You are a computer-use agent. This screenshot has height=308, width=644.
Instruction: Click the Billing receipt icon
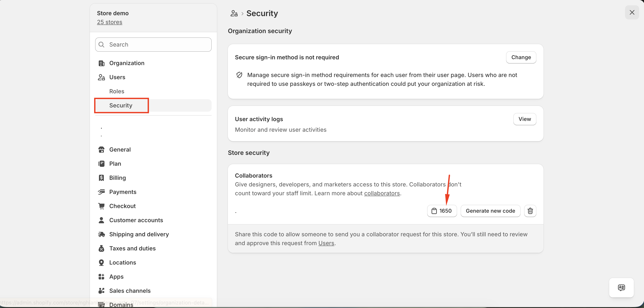[x=101, y=178]
